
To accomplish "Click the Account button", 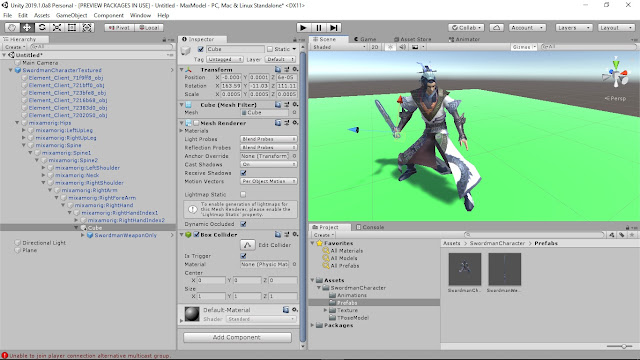I will pos(527,27).
